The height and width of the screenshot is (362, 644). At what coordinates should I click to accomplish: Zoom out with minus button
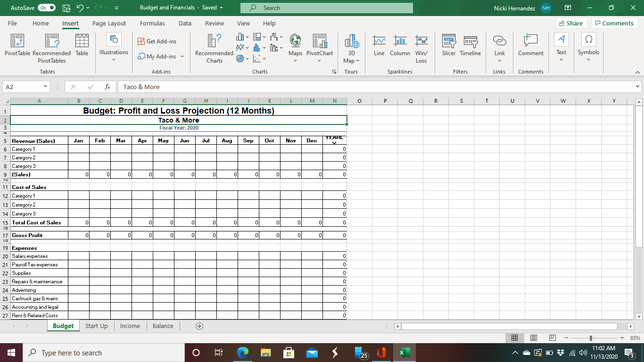[x=568, y=337]
